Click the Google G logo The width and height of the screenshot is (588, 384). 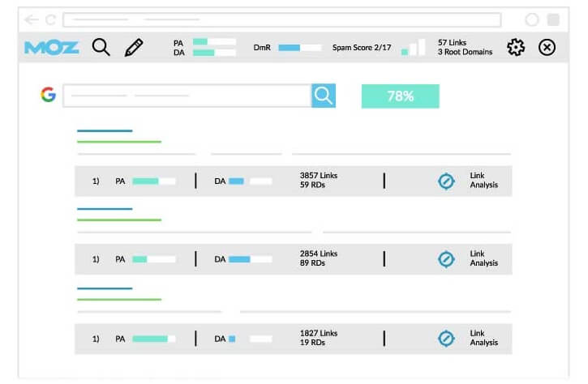pyautogui.click(x=48, y=96)
